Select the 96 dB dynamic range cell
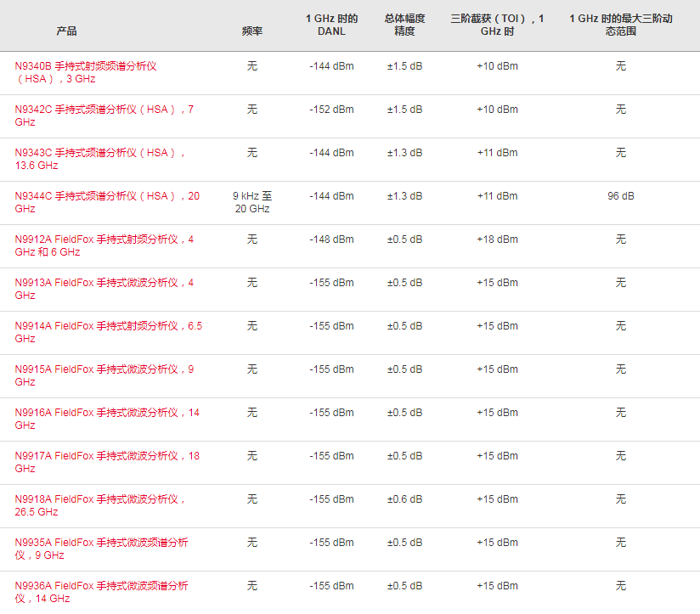 (x=620, y=196)
